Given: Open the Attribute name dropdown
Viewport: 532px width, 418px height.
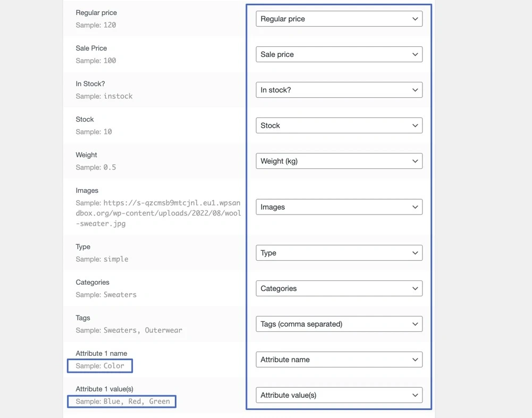Looking at the screenshot, I should (x=339, y=360).
